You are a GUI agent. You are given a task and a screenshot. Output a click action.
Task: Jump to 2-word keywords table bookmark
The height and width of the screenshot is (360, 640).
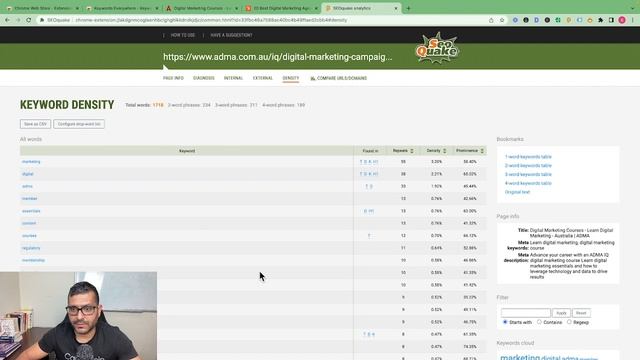528,166
